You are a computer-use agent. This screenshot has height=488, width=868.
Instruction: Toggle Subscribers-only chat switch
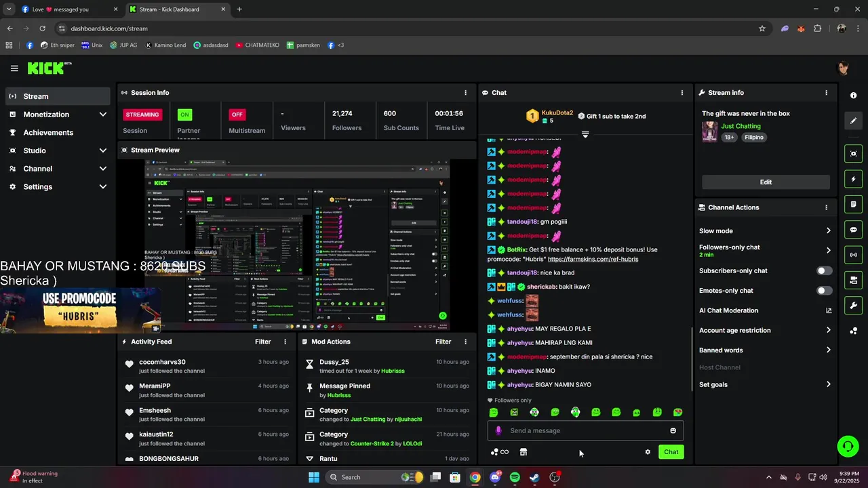tap(824, 271)
